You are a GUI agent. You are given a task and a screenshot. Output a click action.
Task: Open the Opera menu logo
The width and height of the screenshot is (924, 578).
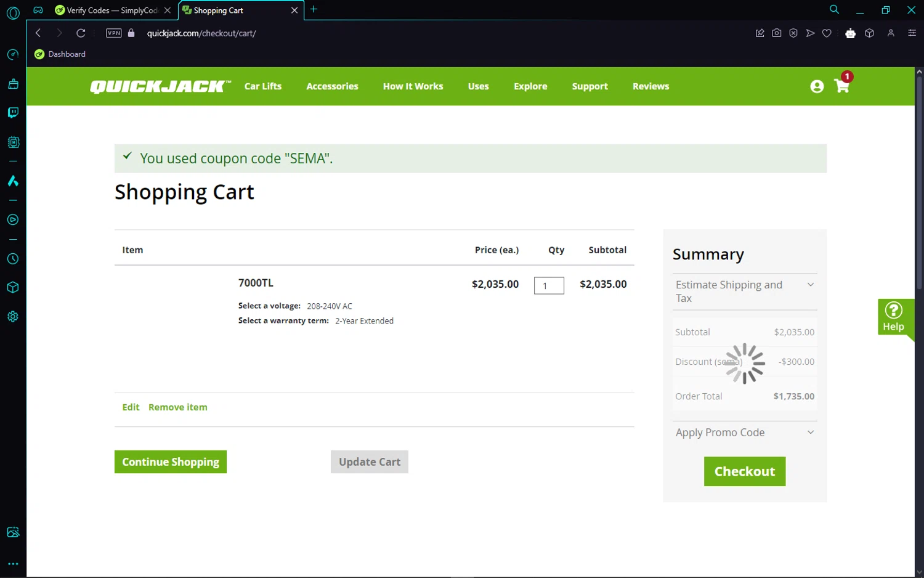(13, 12)
